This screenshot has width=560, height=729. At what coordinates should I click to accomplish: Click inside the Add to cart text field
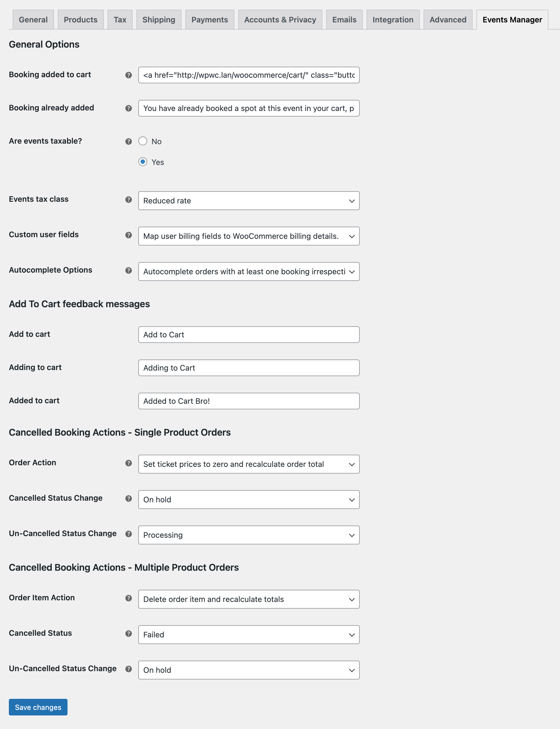point(249,335)
